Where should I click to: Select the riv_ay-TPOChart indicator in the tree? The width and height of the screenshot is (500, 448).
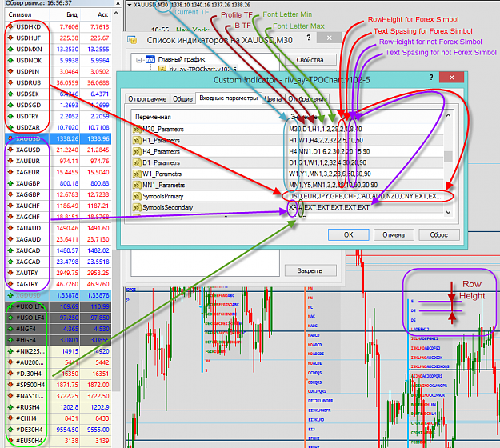coord(202,69)
